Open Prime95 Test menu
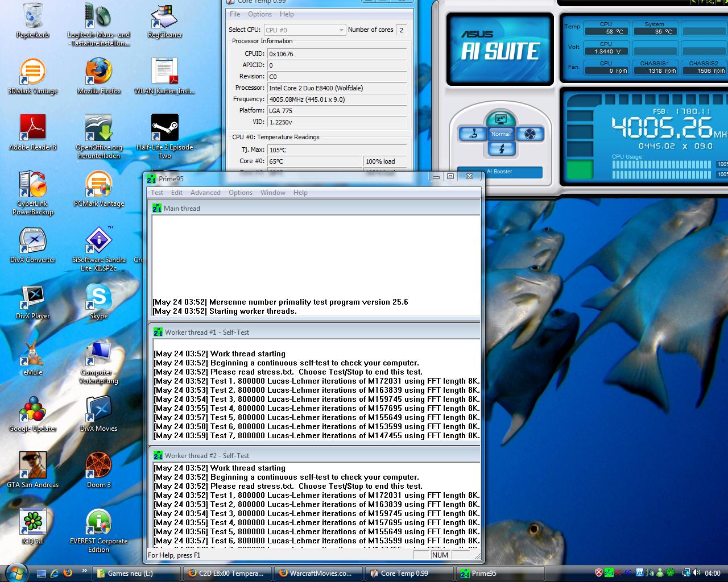The height and width of the screenshot is (582, 728). (x=157, y=193)
